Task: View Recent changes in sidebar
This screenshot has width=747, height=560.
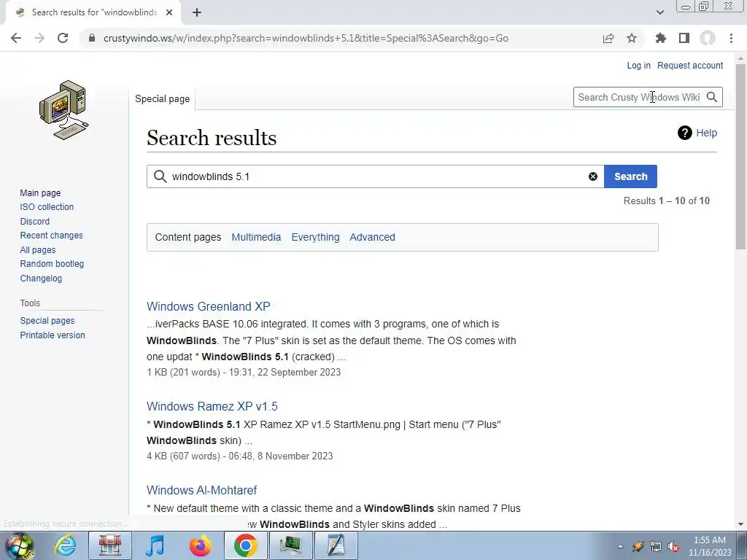Action: (x=52, y=236)
